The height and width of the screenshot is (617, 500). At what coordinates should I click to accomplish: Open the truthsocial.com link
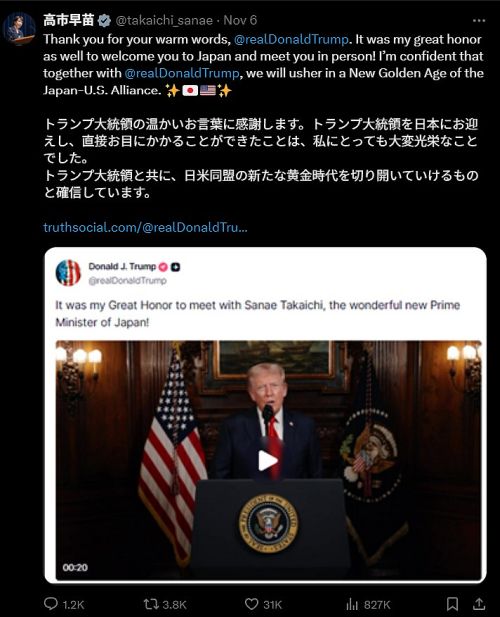146,227
